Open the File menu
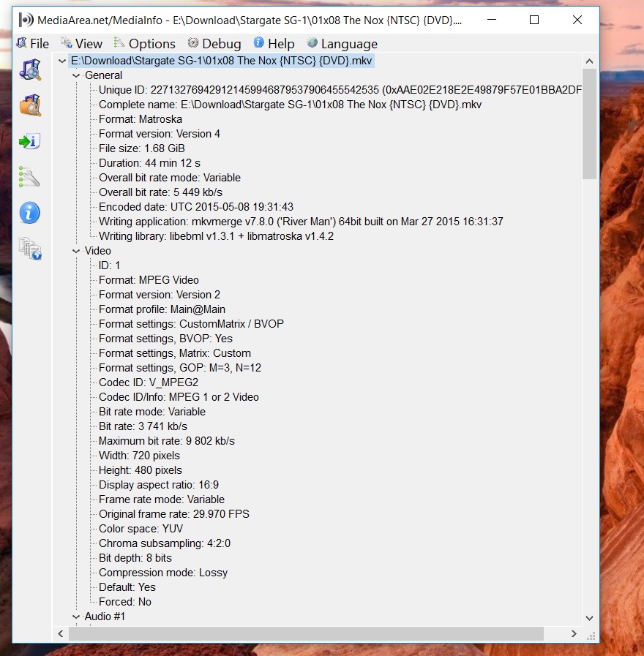Screen dimensions: 644x656 pyautogui.click(x=32, y=43)
